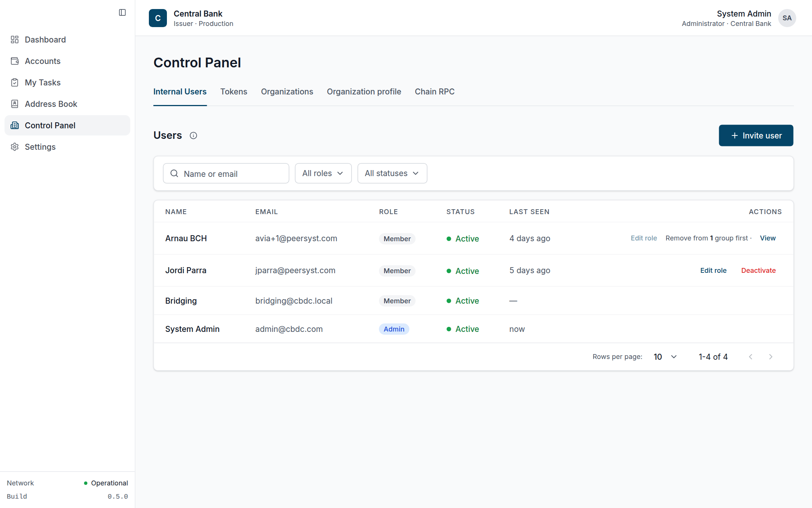The height and width of the screenshot is (508, 812).
Task: Change rows per page selector
Action: tap(665, 357)
